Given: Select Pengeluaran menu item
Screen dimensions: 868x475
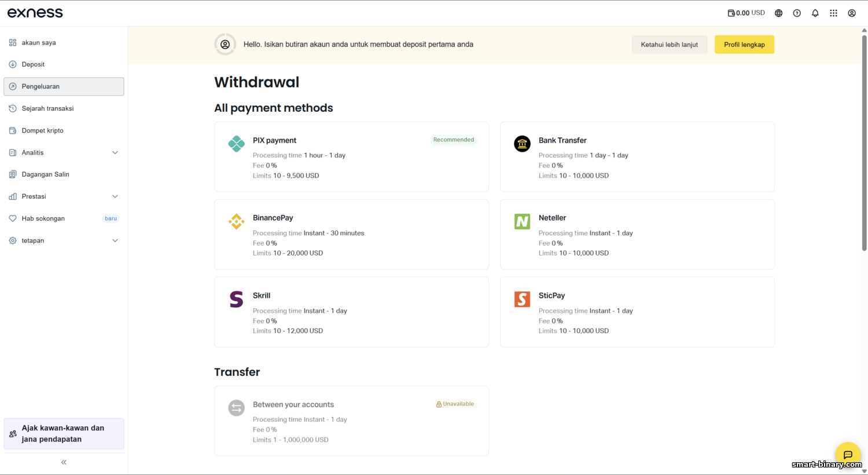Looking at the screenshot, I should [64, 86].
